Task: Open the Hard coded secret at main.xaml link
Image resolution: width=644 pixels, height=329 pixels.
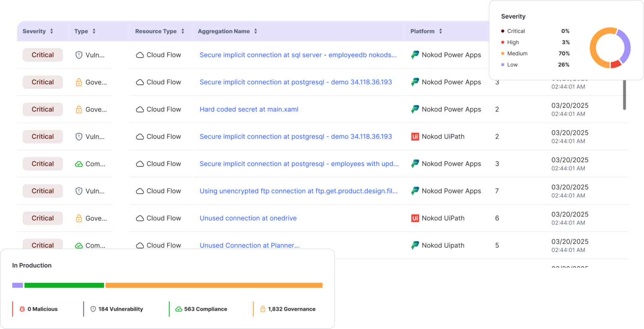Action: (249, 109)
